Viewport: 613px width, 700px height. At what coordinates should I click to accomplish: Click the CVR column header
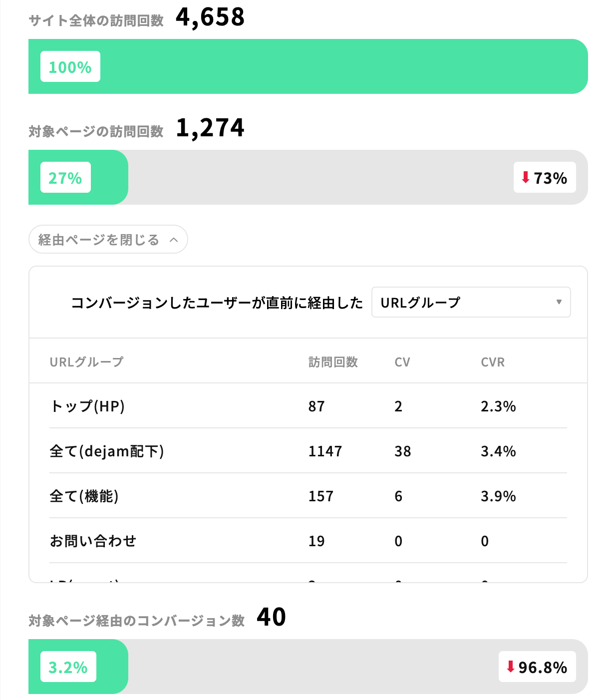pos(493,362)
